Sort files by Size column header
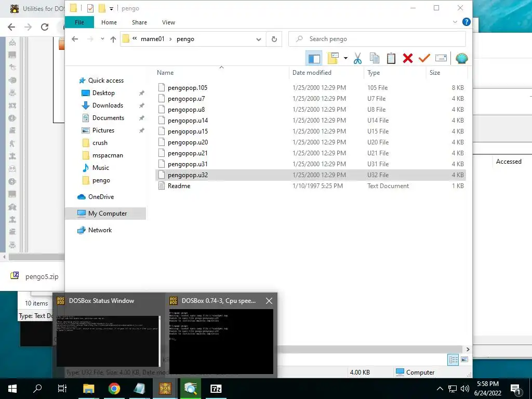Viewport: 532px width, 399px height. (x=435, y=73)
